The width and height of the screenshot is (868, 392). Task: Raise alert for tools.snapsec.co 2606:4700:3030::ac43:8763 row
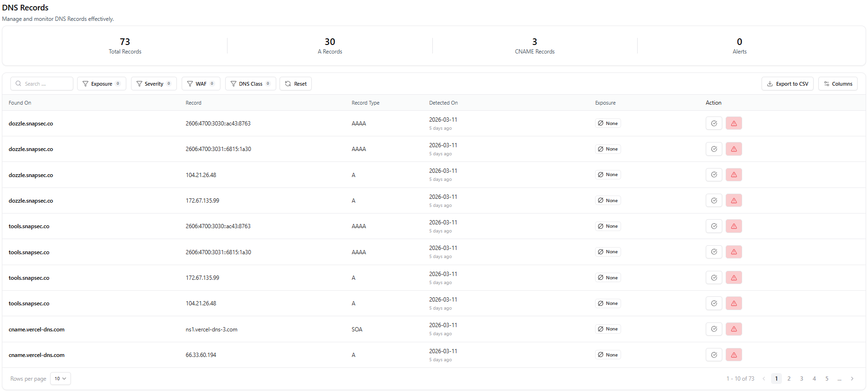734,226
